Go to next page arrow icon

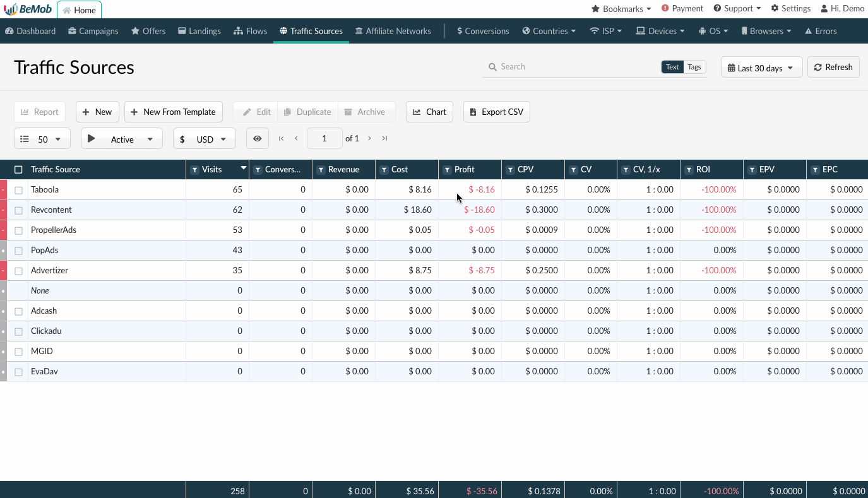pyautogui.click(x=369, y=138)
